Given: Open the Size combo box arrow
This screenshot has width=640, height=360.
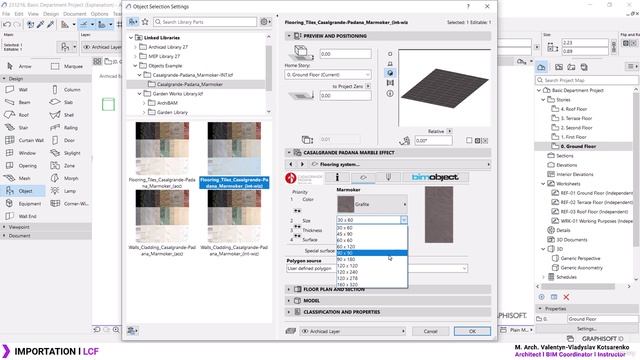Looking at the screenshot, I should click(x=404, y=220).
